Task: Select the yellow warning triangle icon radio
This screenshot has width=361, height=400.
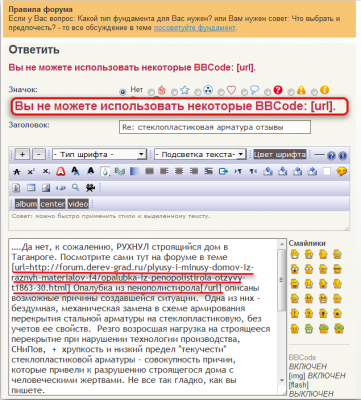Action: [291, 91]
